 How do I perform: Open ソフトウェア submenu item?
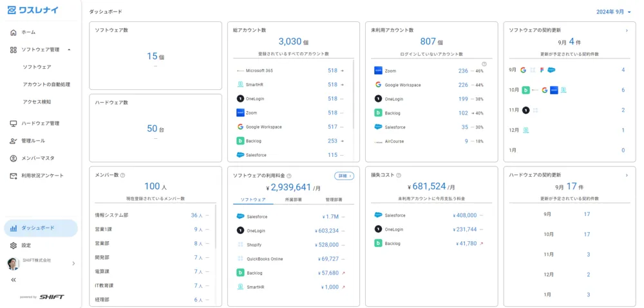(37, 67)
